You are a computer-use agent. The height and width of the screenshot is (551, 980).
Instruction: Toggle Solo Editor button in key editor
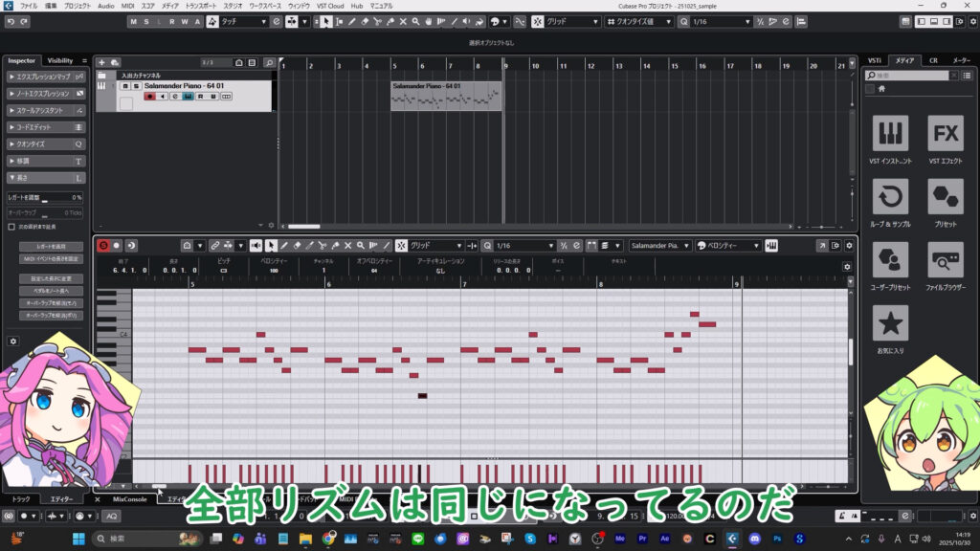pyautogui.click(x=103, y=246)
